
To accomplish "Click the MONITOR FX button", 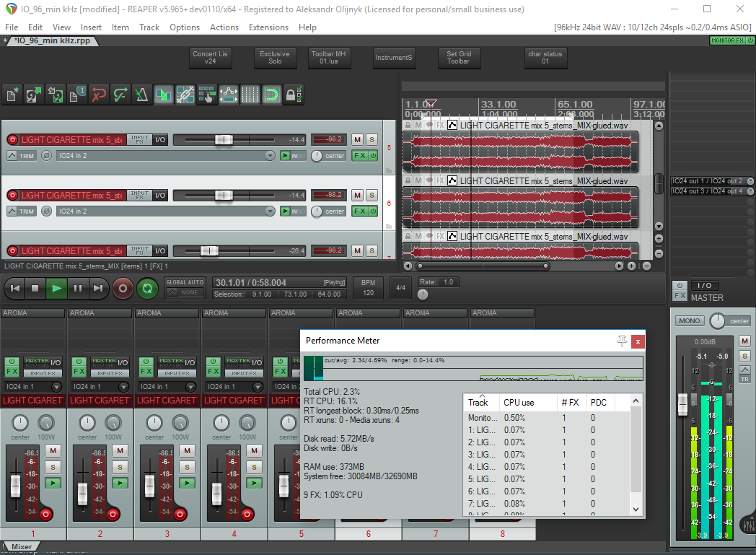I will pyautogui.click(x=727, y=40).
